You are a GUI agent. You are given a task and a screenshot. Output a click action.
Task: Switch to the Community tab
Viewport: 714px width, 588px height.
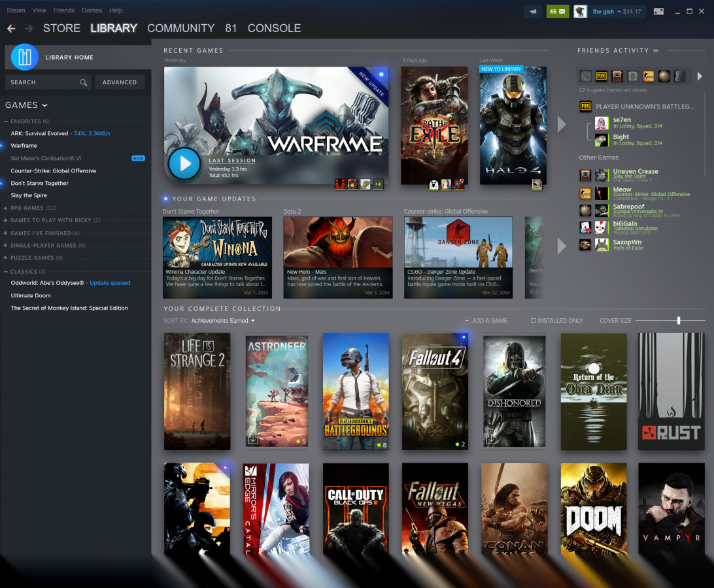(x=180, y=28)
